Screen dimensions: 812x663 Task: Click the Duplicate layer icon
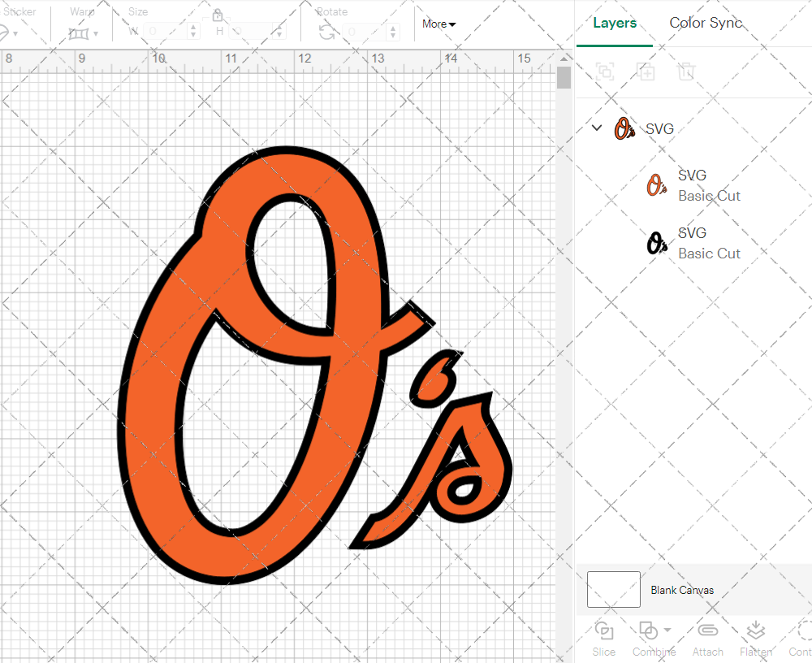pos(646,71)
